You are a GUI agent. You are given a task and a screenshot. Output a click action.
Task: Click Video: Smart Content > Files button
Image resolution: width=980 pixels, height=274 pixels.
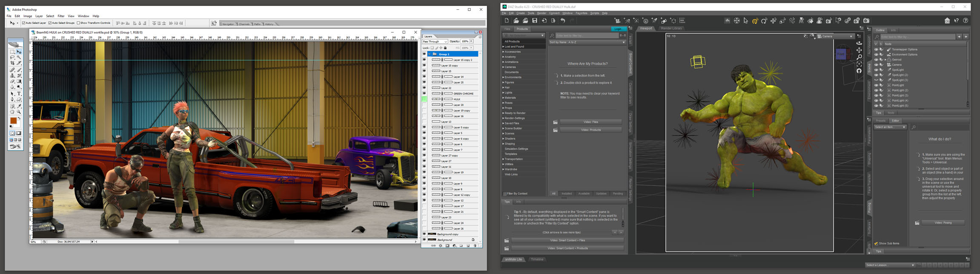click(x=567, y=240)
